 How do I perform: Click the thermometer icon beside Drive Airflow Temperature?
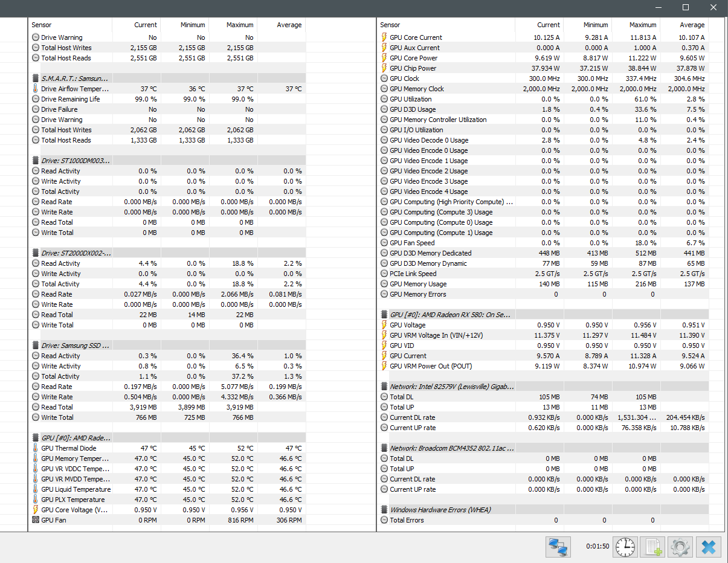pyautogui.click(x=35, y=89)
